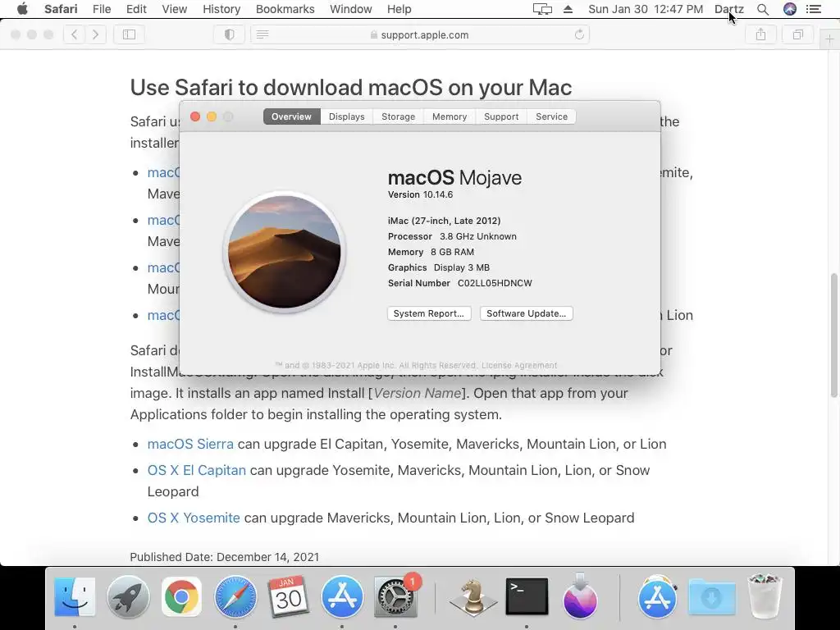This screenshot has height=630, width=840.
Task: Switch to the Memory tab
Action: click(x=450, y=116)
